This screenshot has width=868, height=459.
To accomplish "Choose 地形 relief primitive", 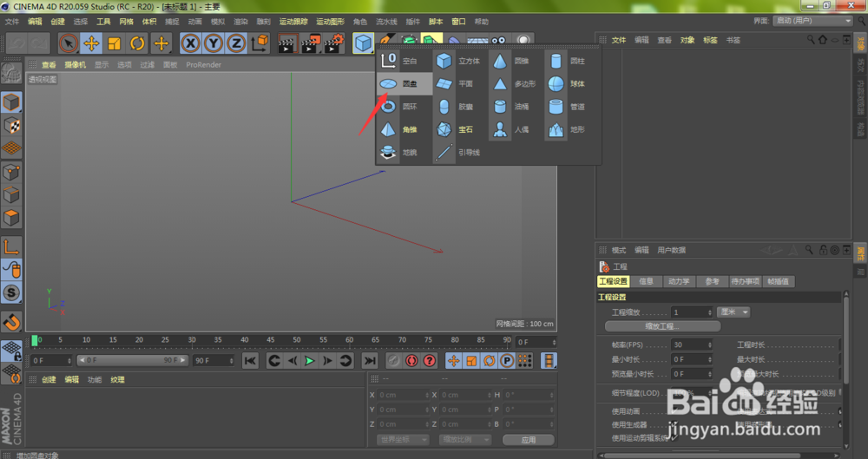I will tap(572, 129).
